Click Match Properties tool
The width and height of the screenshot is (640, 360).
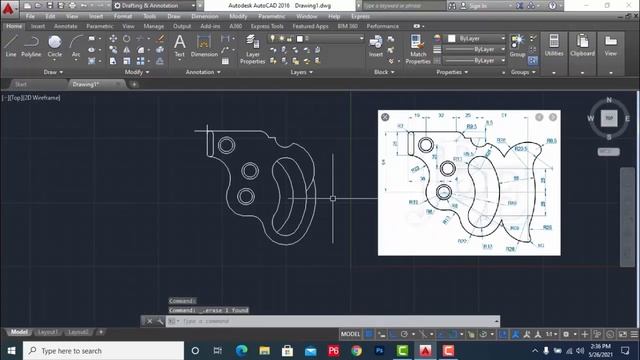tap(418, 49)
